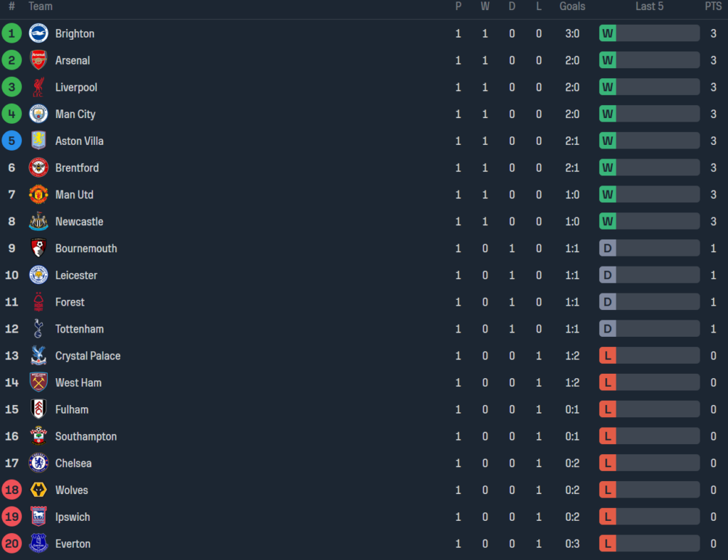This screenshot has height=560, width=728.
Task: Open the Liverpool club crest
Action: click(x=38, y=87)
